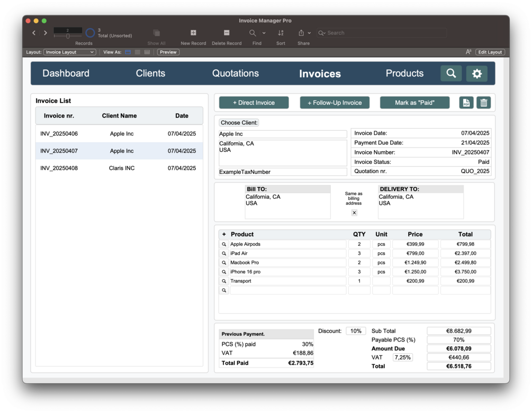Create a New Record via toolbar
The image size is (532, 413).
tap(193, 33)
